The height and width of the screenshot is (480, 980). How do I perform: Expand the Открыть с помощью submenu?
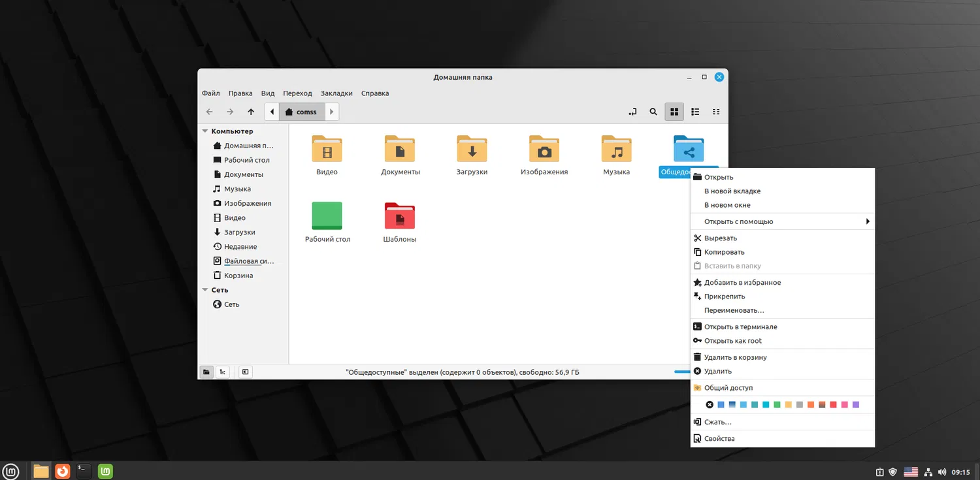(783, 221)
